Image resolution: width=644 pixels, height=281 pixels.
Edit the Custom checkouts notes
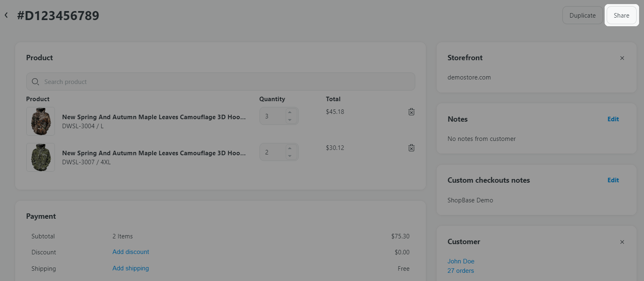[613, 180]
